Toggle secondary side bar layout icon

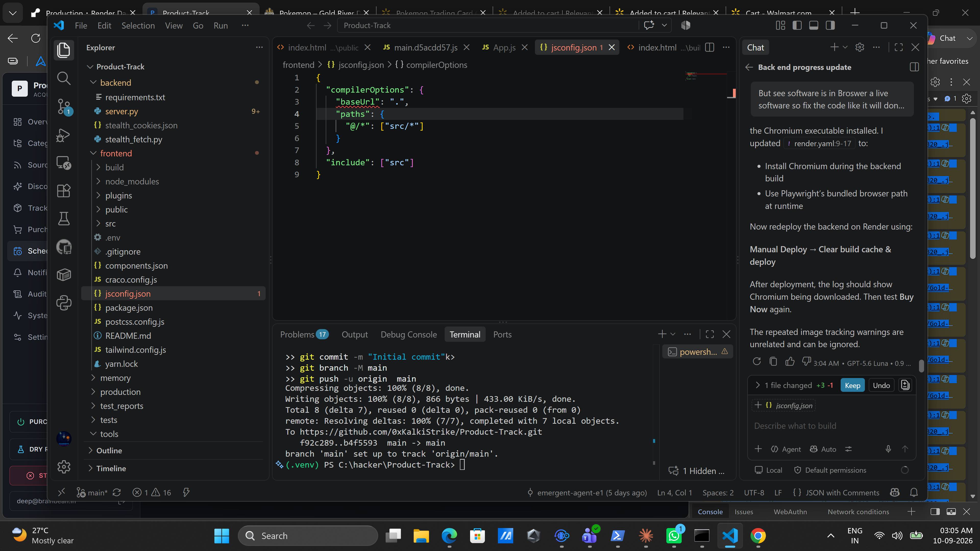click(x=830, y=26)
